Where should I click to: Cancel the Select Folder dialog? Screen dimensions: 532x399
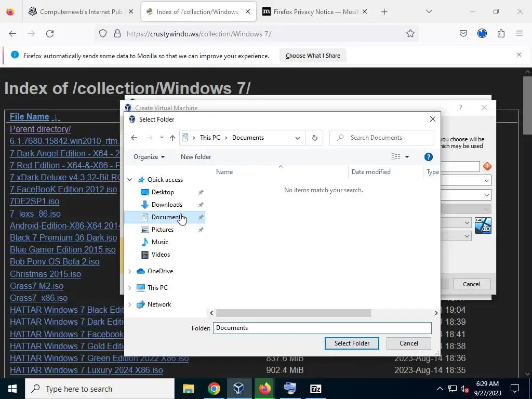click(x=409, y=343)
